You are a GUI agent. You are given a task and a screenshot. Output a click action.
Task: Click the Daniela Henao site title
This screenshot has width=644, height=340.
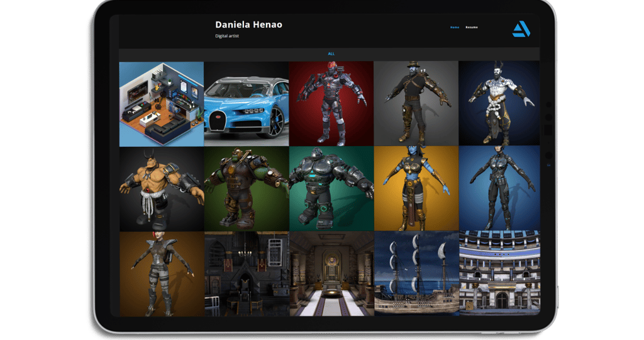248,25
